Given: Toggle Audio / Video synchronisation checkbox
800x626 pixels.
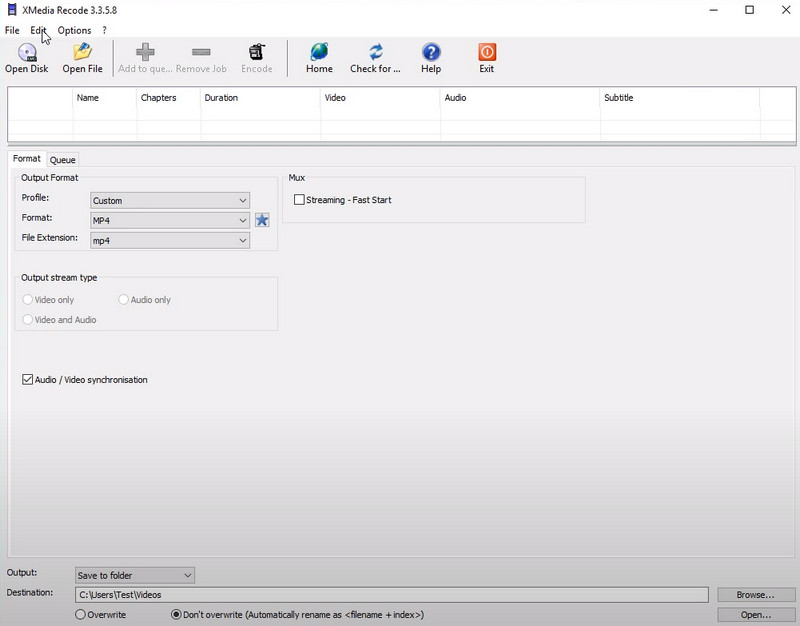Looking at the screenshot, I should (x=28, y=380).
